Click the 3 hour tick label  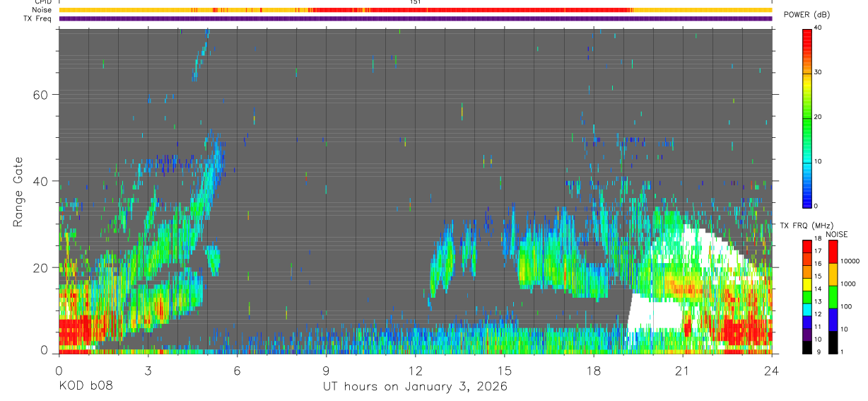pyautogui.click(x=148, y=371)
